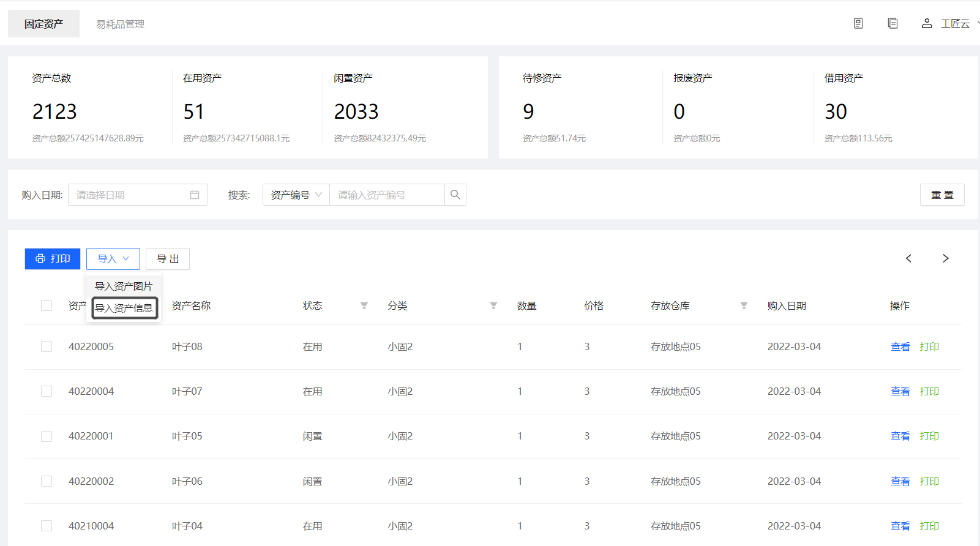Switch to the 易耗品管理 tab
The image size is (980, 546).
[120, 24]
